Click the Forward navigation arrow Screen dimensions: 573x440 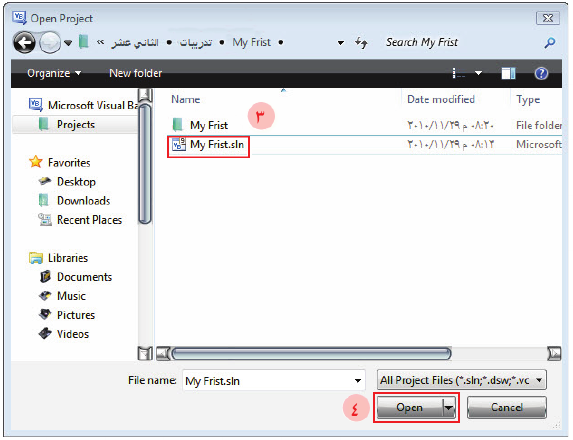(x=50, y=43)
